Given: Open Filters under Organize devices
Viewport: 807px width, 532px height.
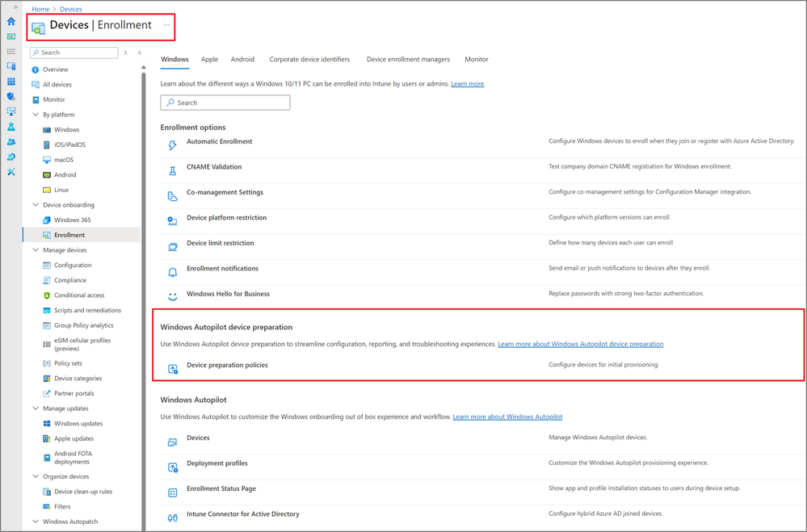Looking at the screenshot, I should pos(62,506).
